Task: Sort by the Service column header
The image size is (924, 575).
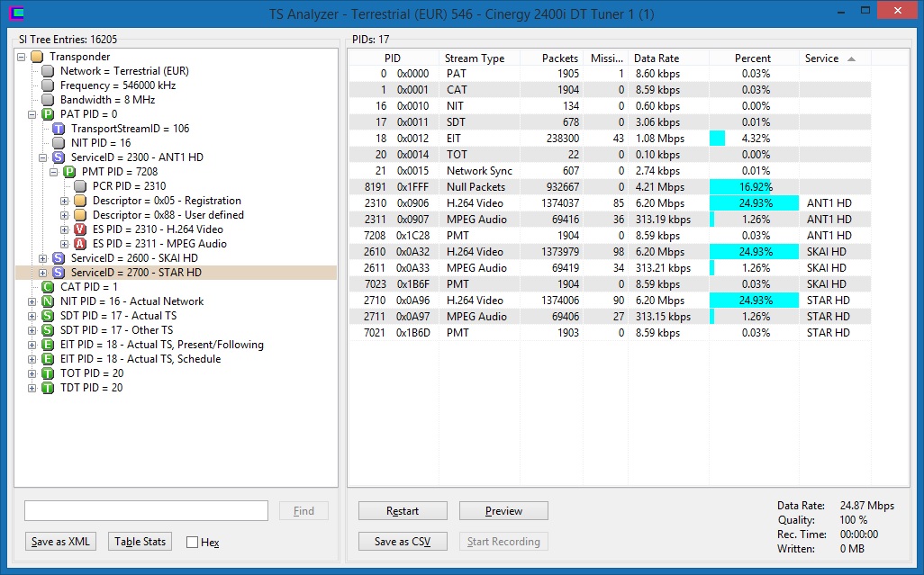Action: 835,58
